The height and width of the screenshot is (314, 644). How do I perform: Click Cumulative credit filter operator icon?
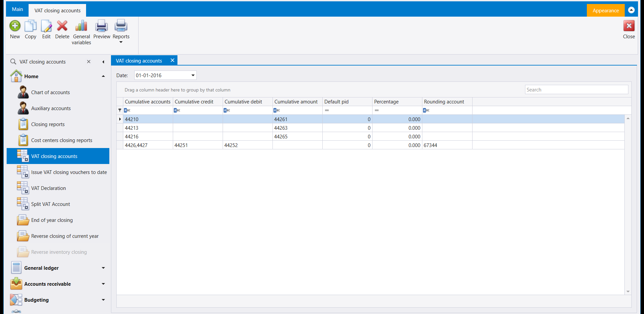(177, 110)
